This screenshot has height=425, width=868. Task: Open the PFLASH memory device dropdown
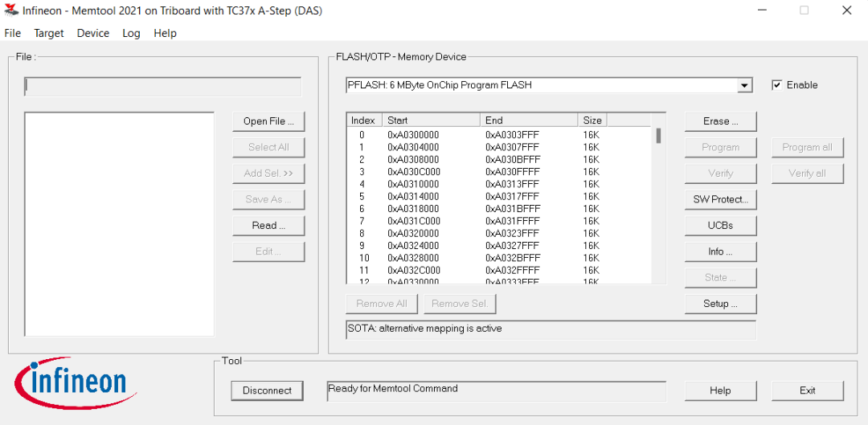coord(745,86)
